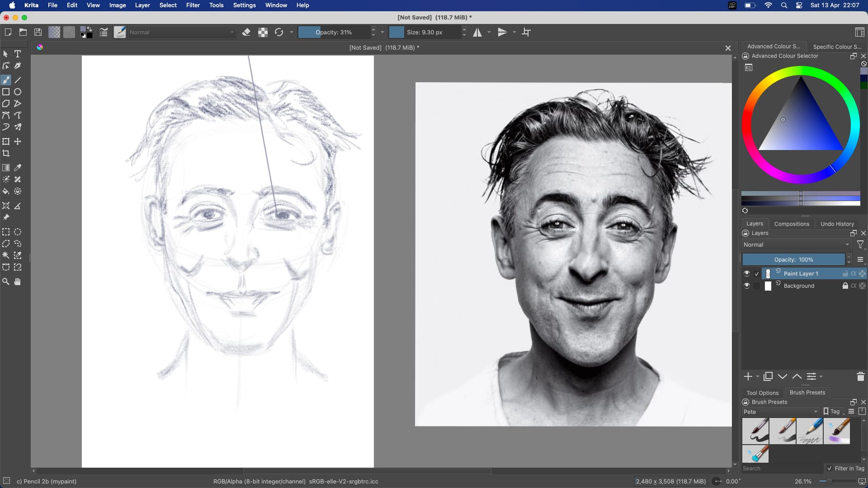Toggle Background layer eye icon

pyautogui.click(x=747, y=286)
